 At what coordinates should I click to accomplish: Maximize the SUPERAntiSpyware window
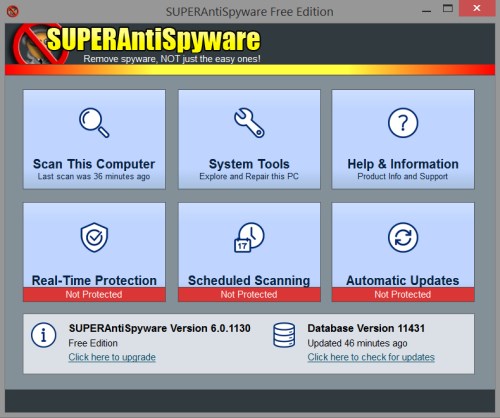coord(448,8)
